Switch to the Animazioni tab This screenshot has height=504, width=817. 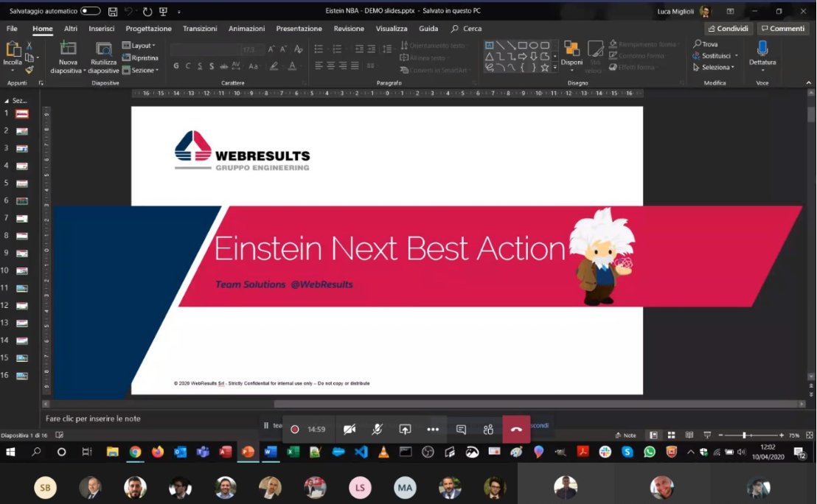[246, 29]
